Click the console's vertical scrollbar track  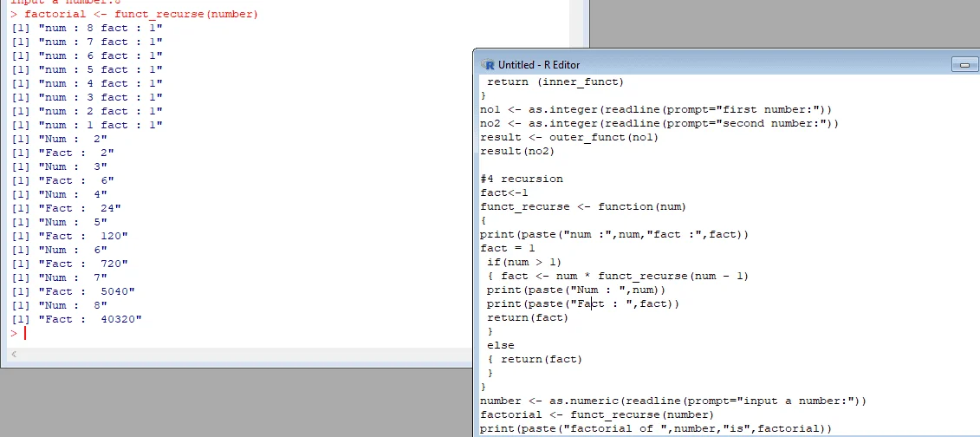(x=577, y=25)
